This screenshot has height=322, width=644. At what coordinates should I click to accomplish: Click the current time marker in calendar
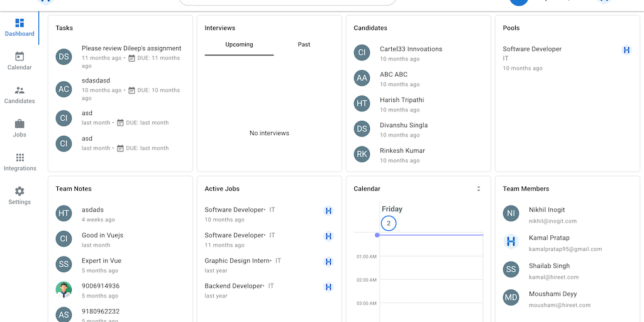coord(377,235)
